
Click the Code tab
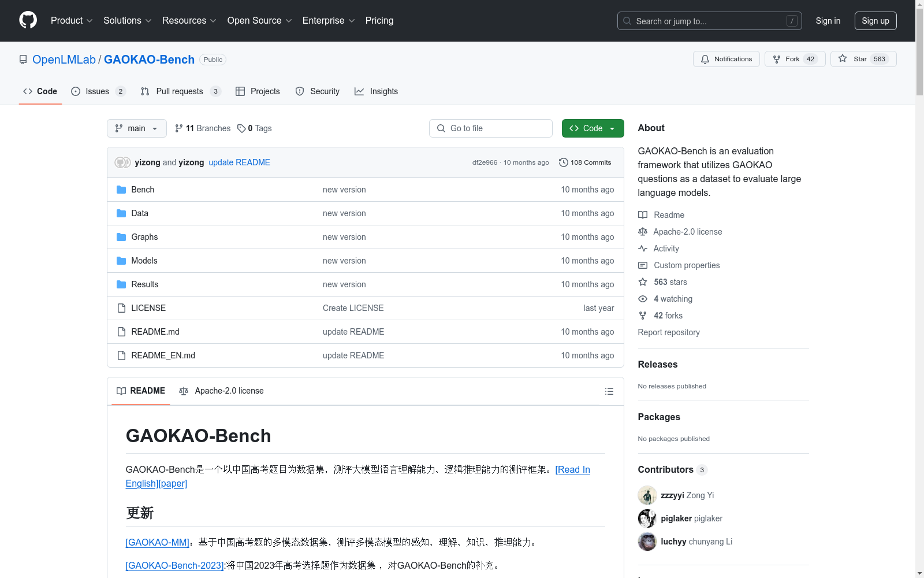(40, 91)
